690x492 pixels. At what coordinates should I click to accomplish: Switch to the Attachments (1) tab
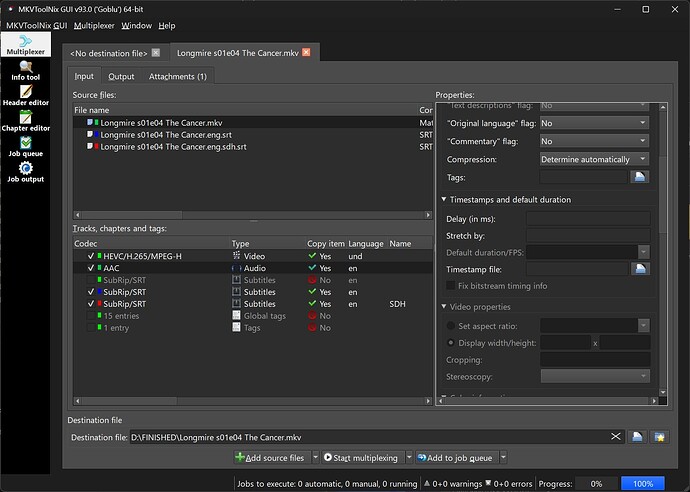click(x=177, y=77)
